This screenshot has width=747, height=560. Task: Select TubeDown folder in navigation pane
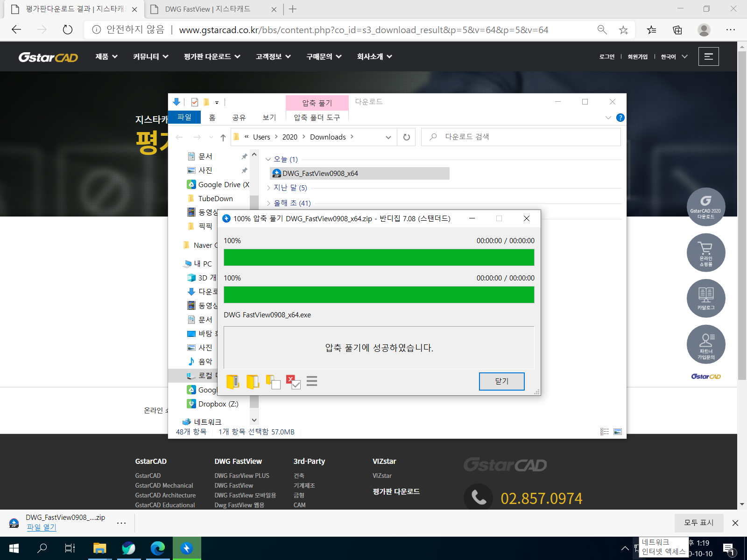(210, 198)
